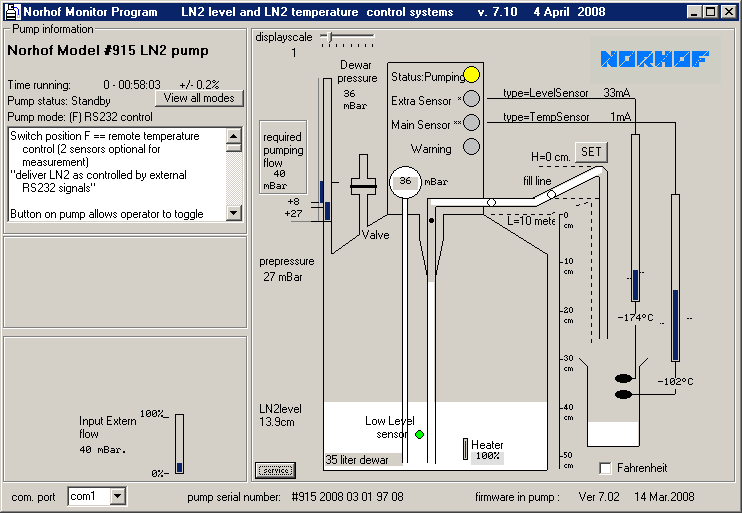
Task: Click the pump serial number '#915 2008 03 01 97 08'
Action: (x=347, y=496)
